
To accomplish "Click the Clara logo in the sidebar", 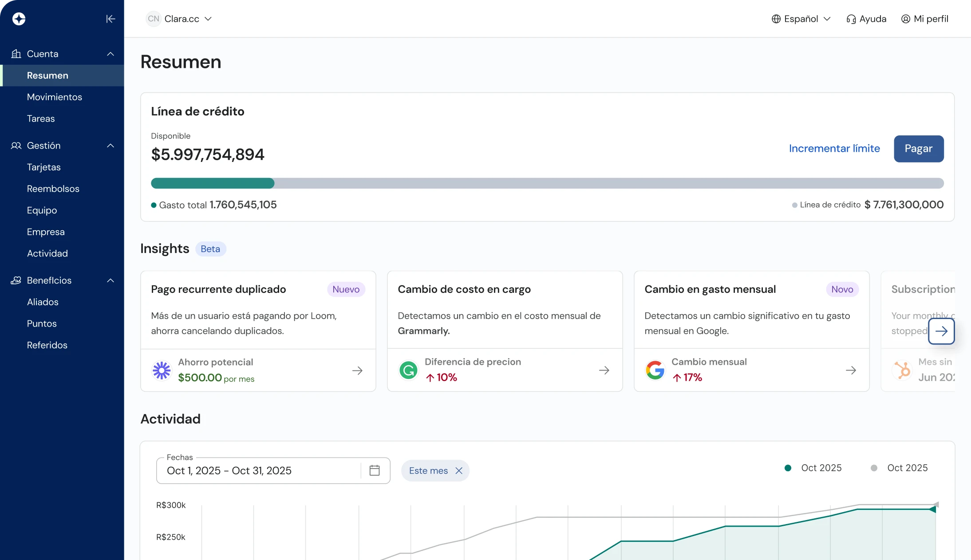I will click(19, 19).
